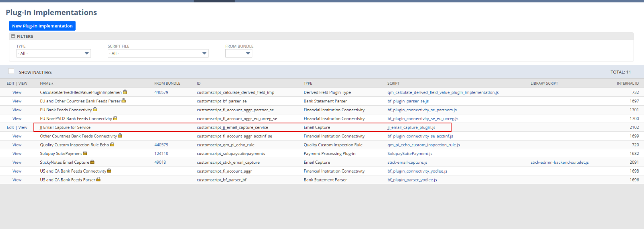Open the Script File filter dropdown
644x229 pixels.
pyautogui.click(x=158, y=53)
